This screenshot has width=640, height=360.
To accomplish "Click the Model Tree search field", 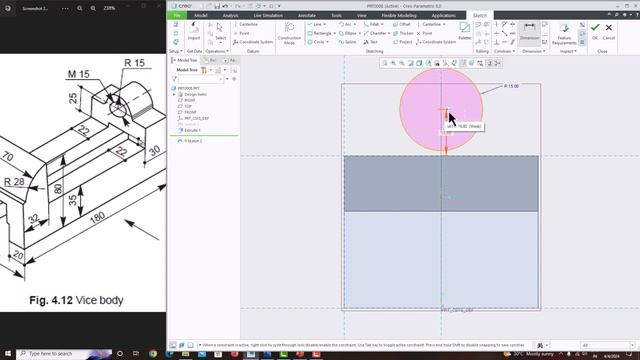I will pyautogui.click(x=201, y=79).
